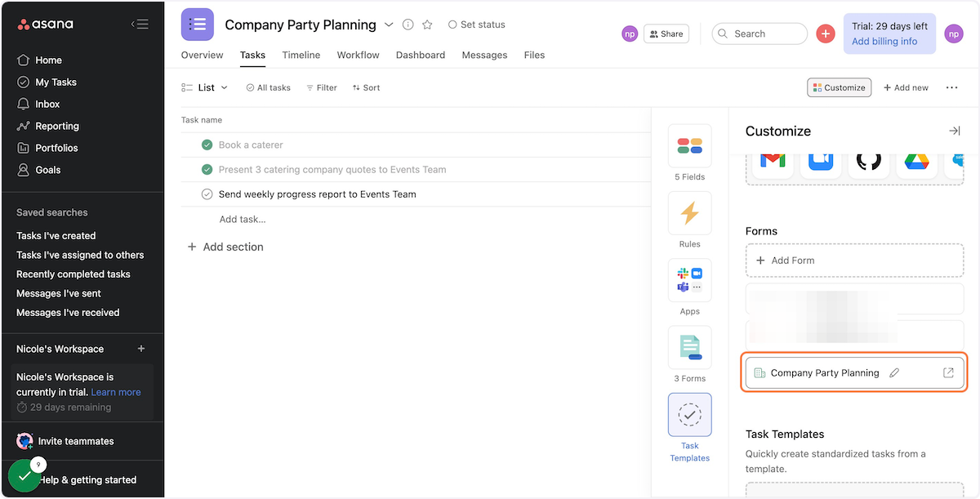
Task: Edit Company Party Planning form pencil icon
Action: [894, 373]
